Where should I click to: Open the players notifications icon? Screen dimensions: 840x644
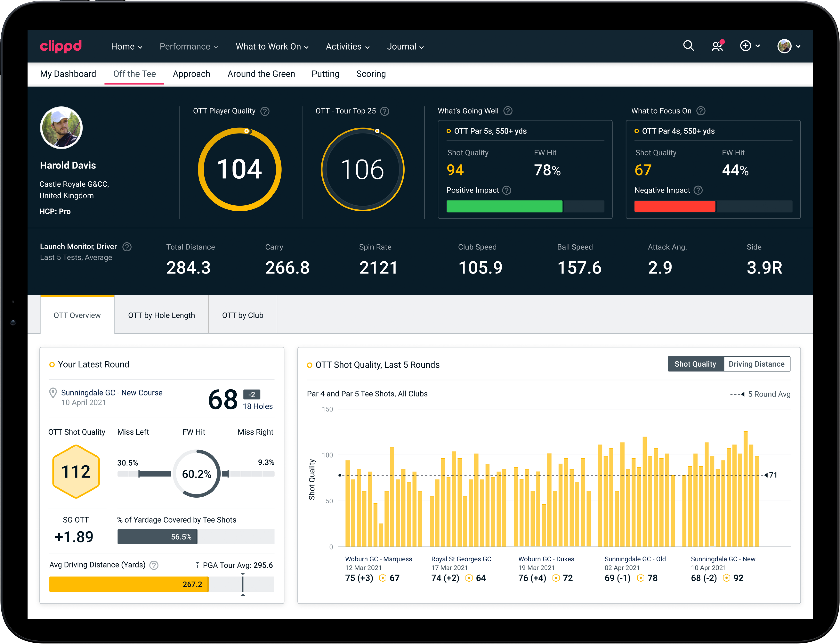pyautogui.click(x=717, y=46)
